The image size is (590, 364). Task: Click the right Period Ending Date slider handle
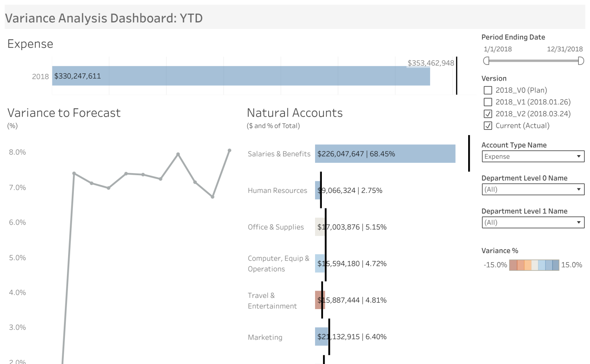(x=581, y=61)
